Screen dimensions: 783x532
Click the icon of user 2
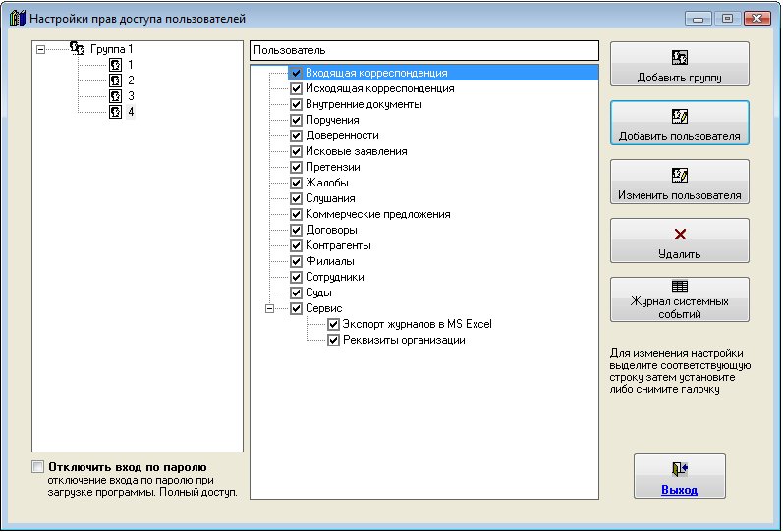click(115, 80)
